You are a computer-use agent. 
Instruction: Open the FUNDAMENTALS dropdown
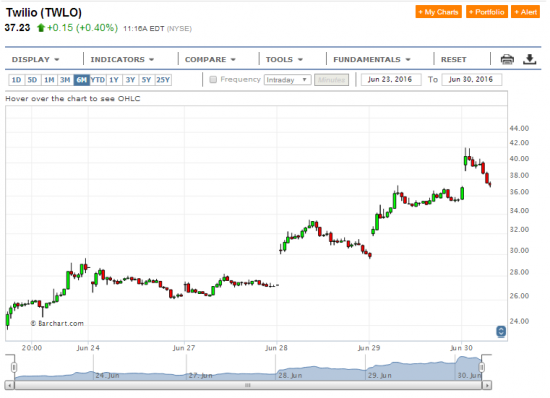point(372,60)
